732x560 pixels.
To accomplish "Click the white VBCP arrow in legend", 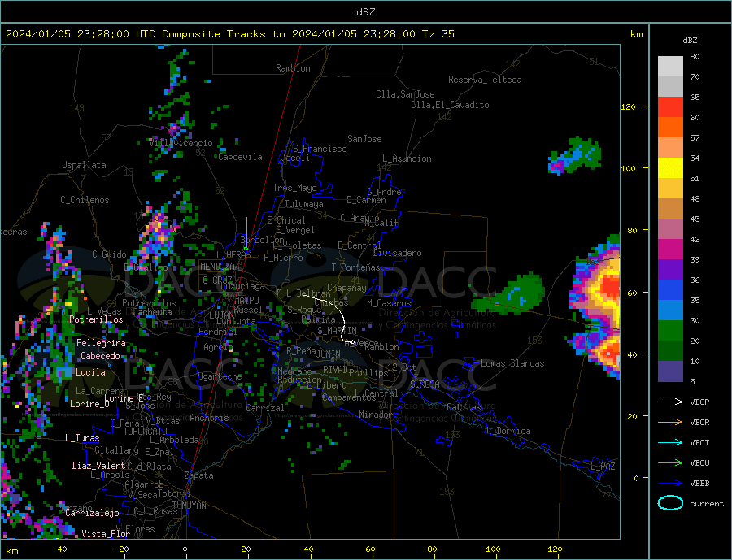I will pyautogui.click(x=670, y=402).
